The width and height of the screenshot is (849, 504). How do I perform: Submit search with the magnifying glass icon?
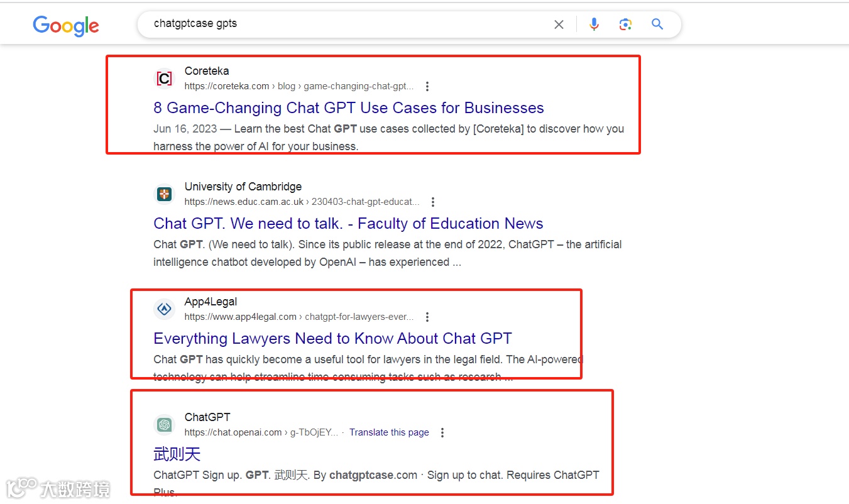point(657,25)
